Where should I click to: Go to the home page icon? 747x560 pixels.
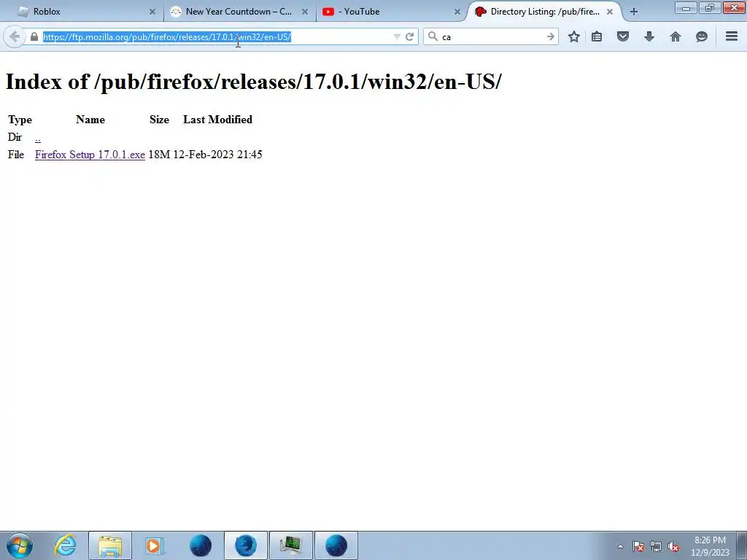[675, 36]
